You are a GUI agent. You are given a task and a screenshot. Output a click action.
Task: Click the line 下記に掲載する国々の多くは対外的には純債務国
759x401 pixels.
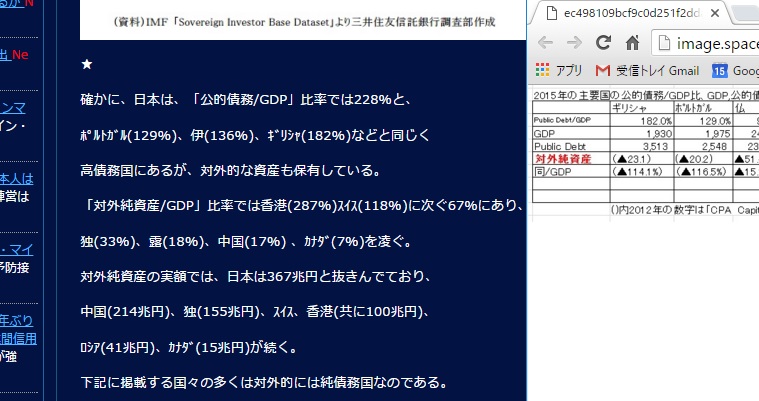(264, 383)
